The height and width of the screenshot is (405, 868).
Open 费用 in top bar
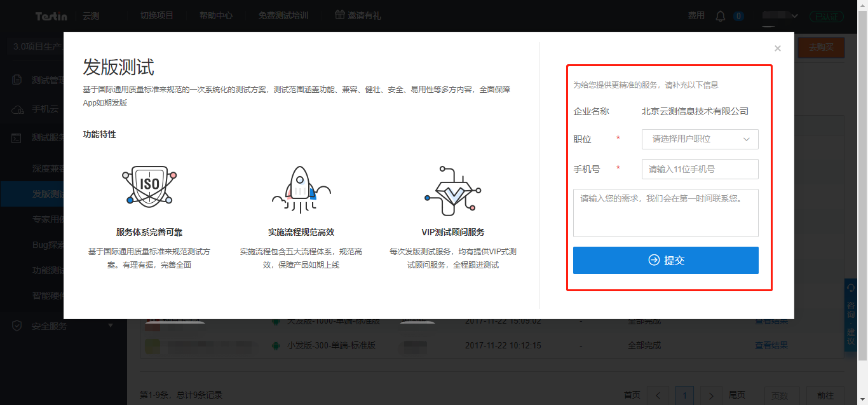pos(696,15)
